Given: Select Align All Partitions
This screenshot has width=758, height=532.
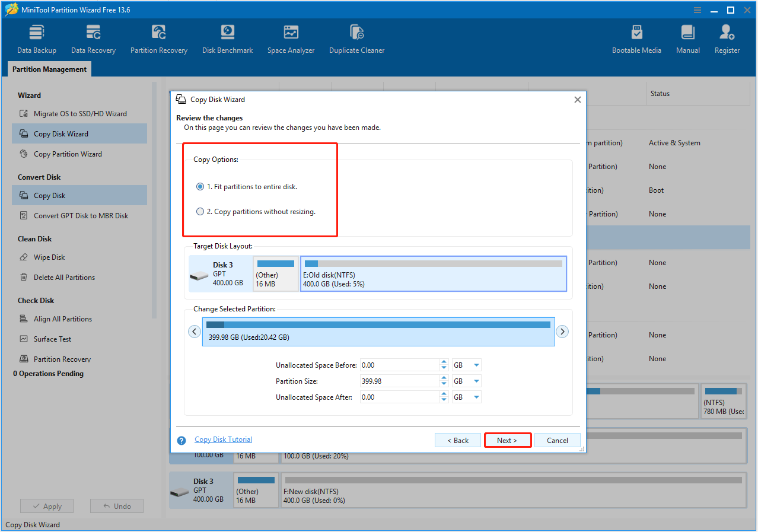Looking at the screenshot, I should click(x=79, y=319).
